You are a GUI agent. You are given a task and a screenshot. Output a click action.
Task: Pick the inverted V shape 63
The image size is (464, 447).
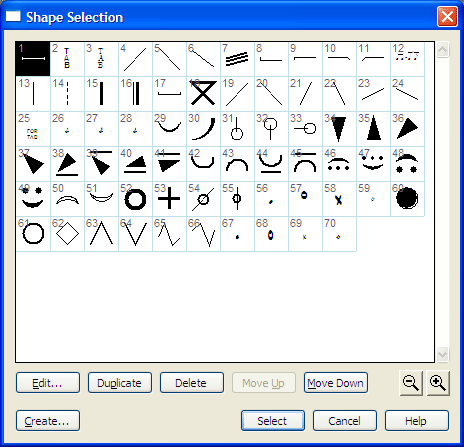[101, 234]
